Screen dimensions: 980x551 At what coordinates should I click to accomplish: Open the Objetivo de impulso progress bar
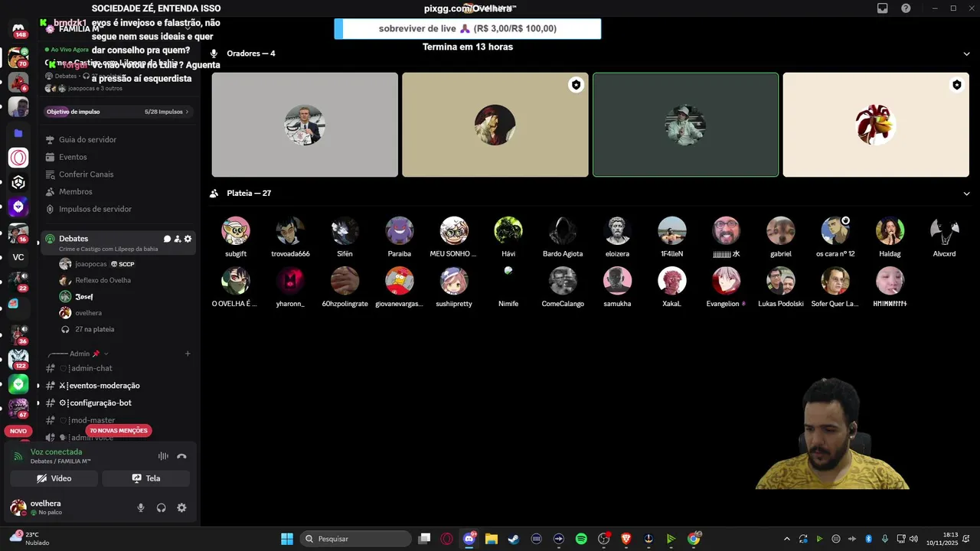click(x=119, y=112)
